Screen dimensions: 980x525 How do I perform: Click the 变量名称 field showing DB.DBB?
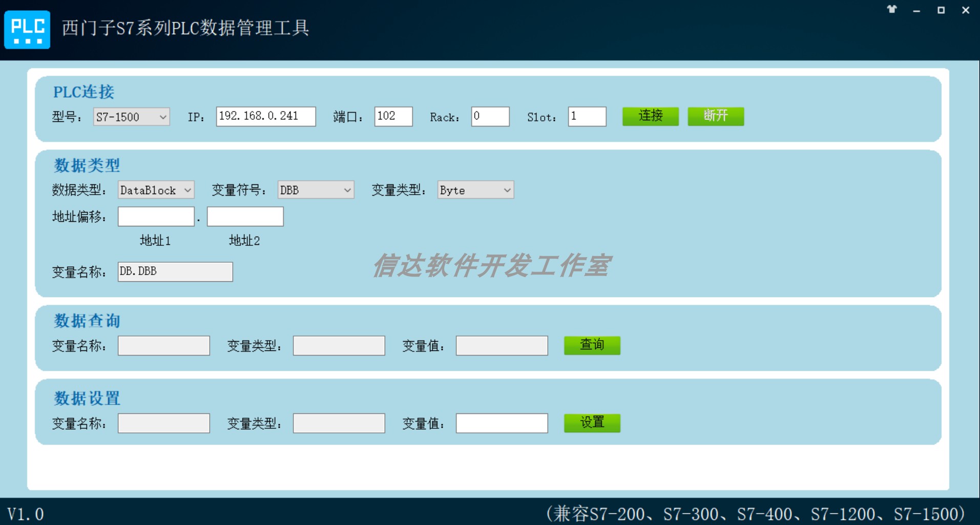pyautogui.click(x=175, y=271)
